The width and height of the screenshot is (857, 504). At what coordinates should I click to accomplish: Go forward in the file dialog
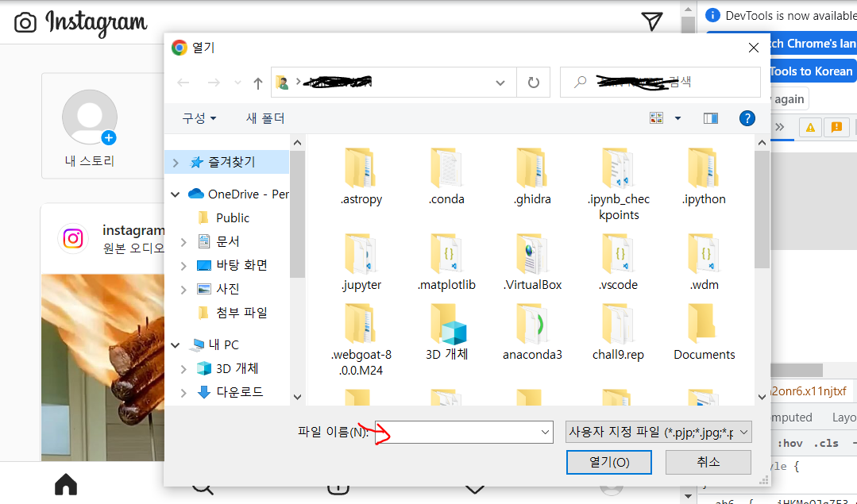pyautogui.click(x=213, y=83)
